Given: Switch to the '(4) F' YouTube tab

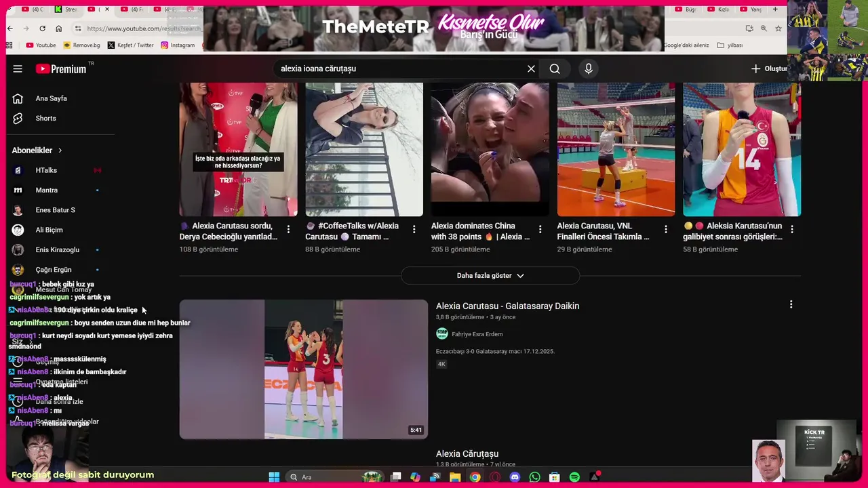Looking at the screenshot, I should click(132, 9).
